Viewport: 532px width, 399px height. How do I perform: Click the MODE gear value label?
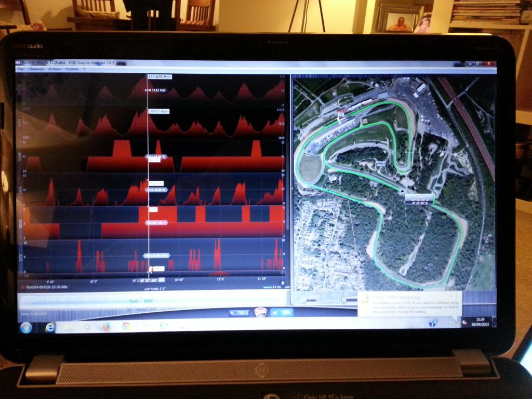point(156,222)
